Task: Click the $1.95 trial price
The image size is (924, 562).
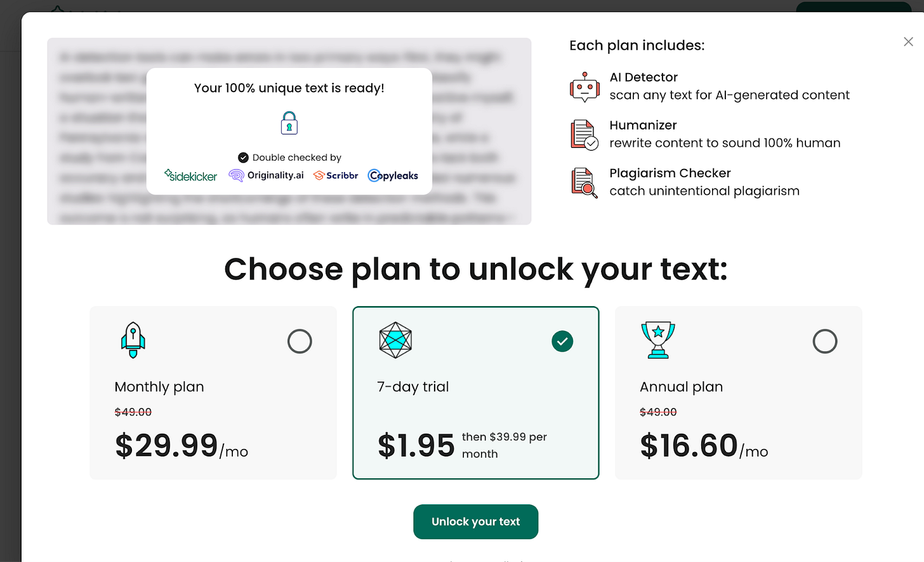Action: pyautogui.click(x=416, y=445)
